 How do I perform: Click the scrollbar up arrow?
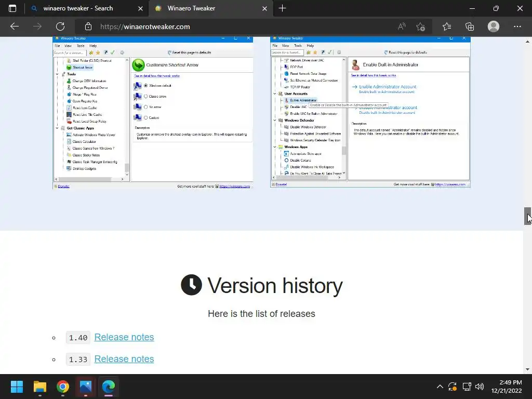(x=527, y=42)
